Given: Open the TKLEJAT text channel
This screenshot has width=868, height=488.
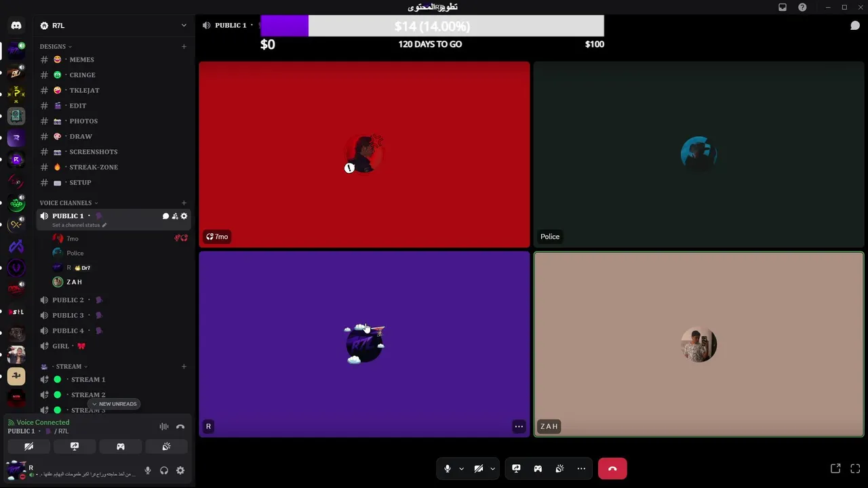Looking at the screenshot, I should pyautogui.click(x=114, y=90).
